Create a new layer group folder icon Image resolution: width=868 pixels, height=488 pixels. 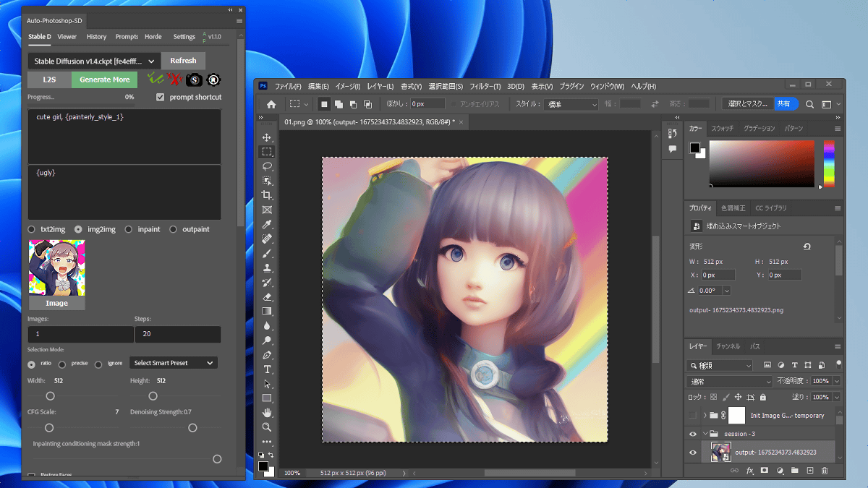tap(795, 471)
